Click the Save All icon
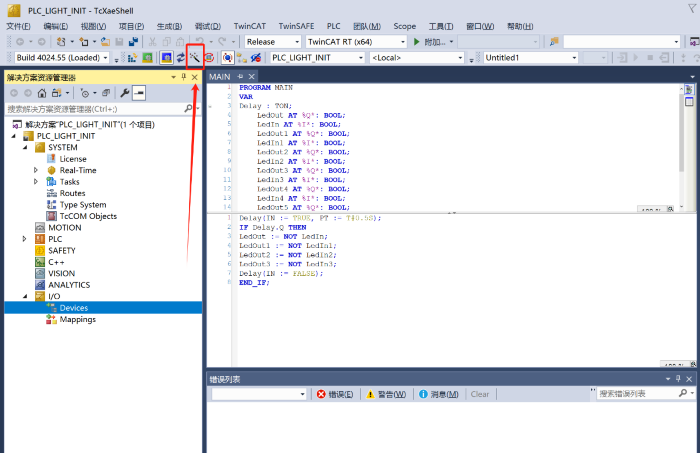This screenshot has height=453, width=700. (133, 42)
